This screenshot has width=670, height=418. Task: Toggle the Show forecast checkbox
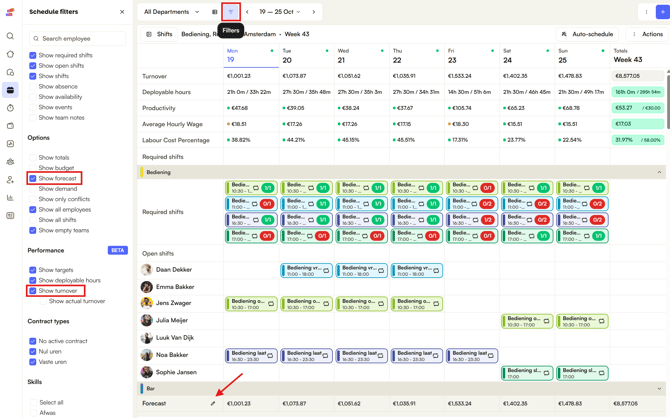[32, 178]
